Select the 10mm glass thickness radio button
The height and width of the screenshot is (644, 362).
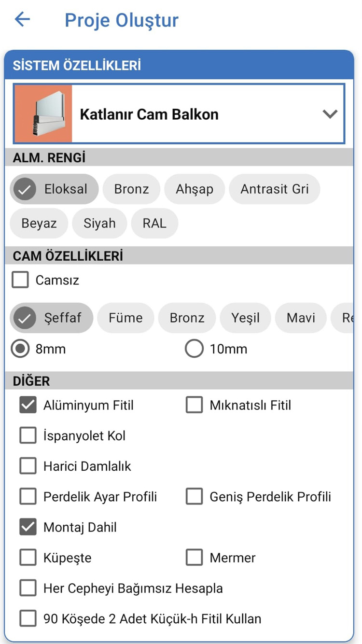(193, 349)
